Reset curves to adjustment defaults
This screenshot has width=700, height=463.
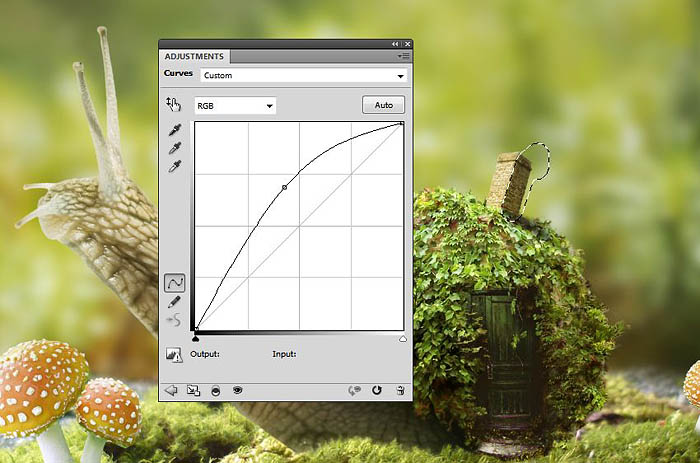click(377, 391)
